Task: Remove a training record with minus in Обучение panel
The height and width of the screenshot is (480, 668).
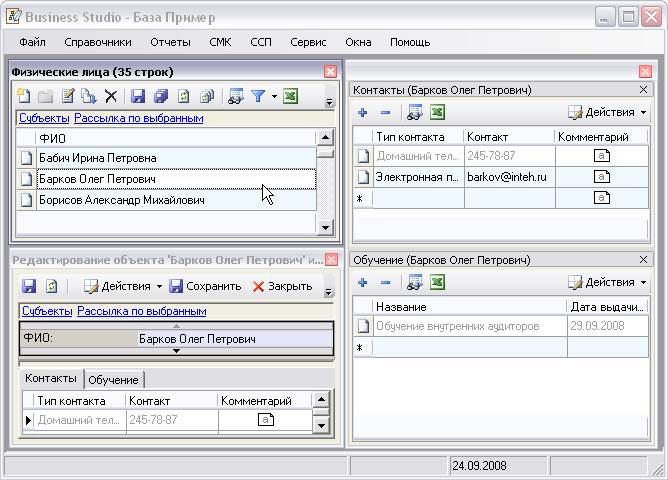Action: pos(385,282)
